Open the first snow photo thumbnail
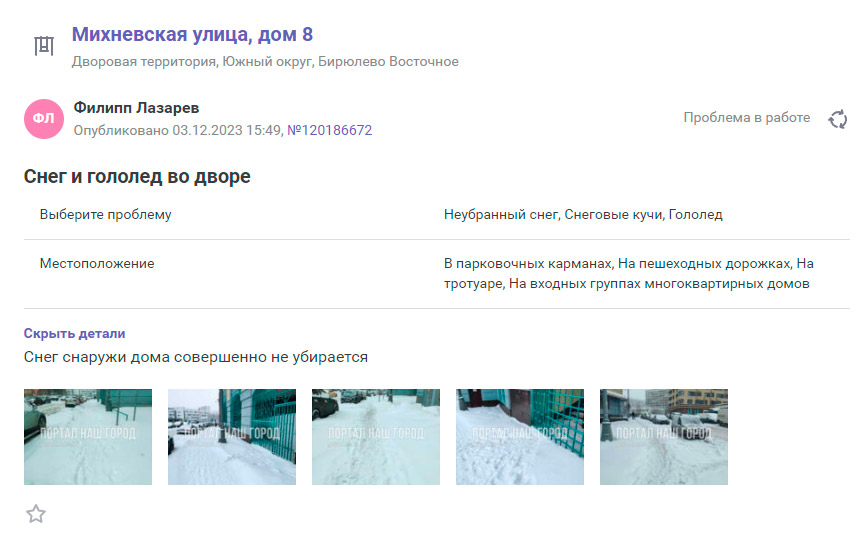 [88, 437]
